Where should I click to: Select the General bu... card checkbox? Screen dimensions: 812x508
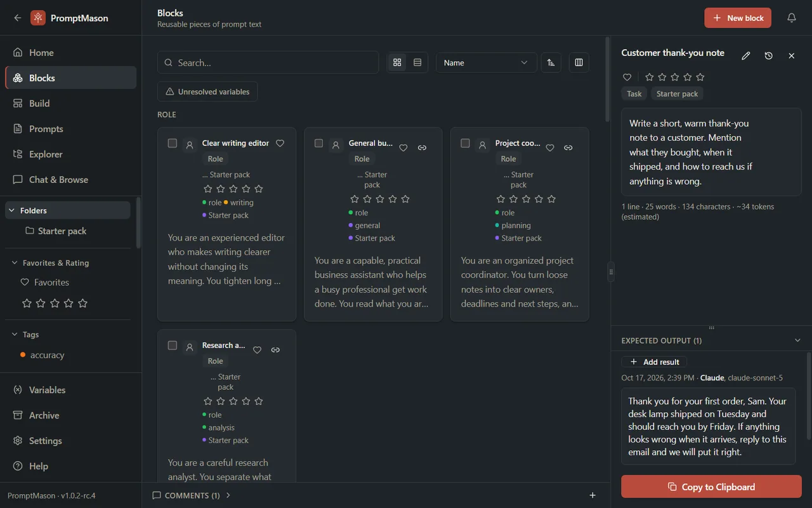coord(318,144)
